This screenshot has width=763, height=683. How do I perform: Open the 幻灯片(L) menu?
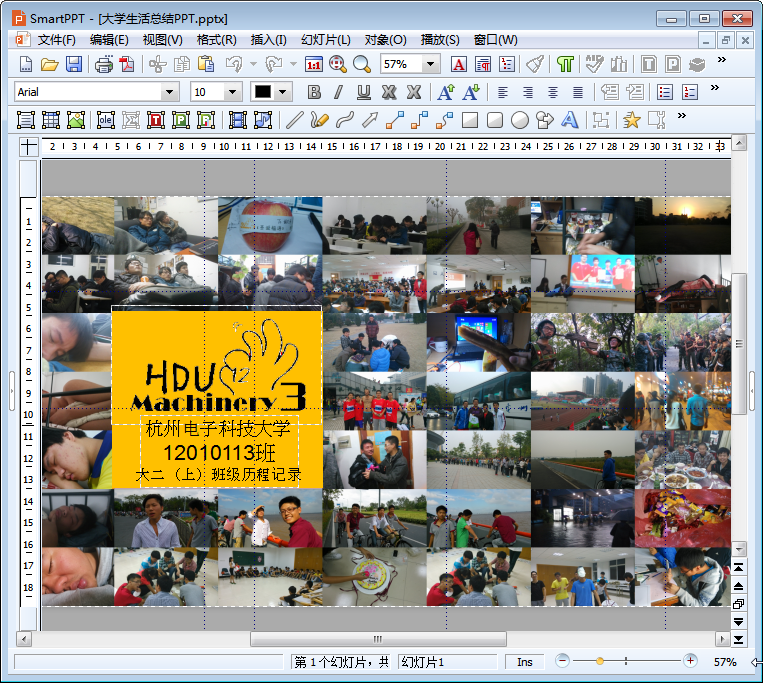[x=326, y=39]
